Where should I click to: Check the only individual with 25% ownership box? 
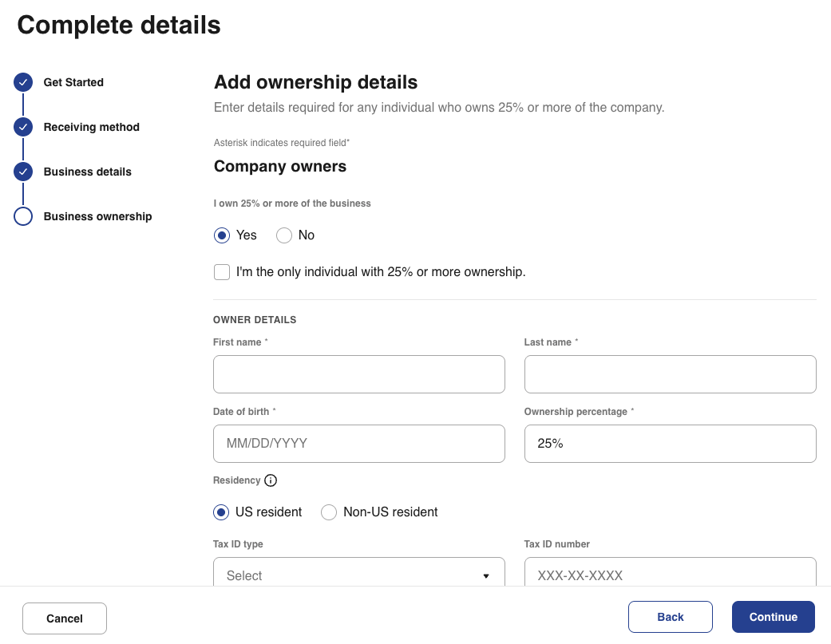tap(222, 272)
